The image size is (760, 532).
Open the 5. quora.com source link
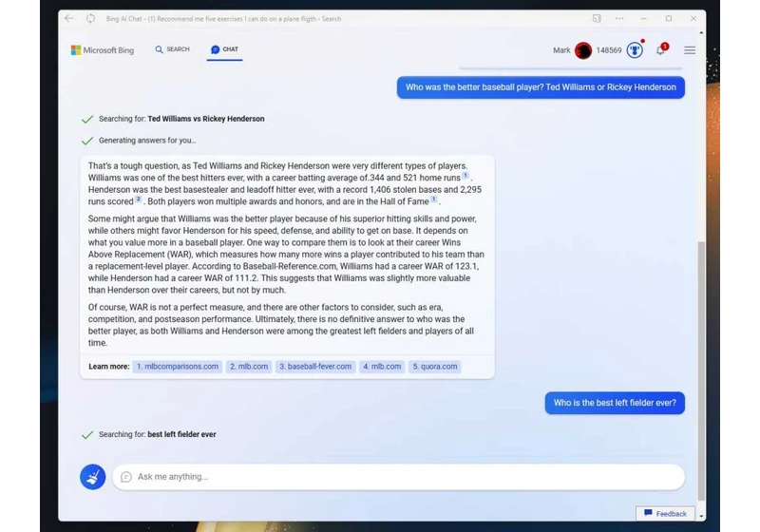click(x=435, y=367)
